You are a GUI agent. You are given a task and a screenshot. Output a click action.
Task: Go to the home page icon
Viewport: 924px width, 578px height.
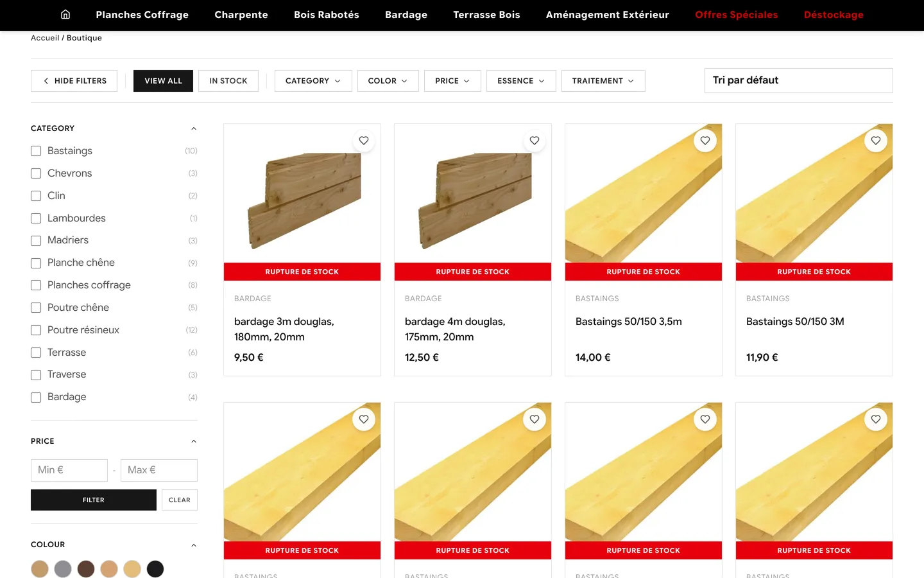pos(65,15)
